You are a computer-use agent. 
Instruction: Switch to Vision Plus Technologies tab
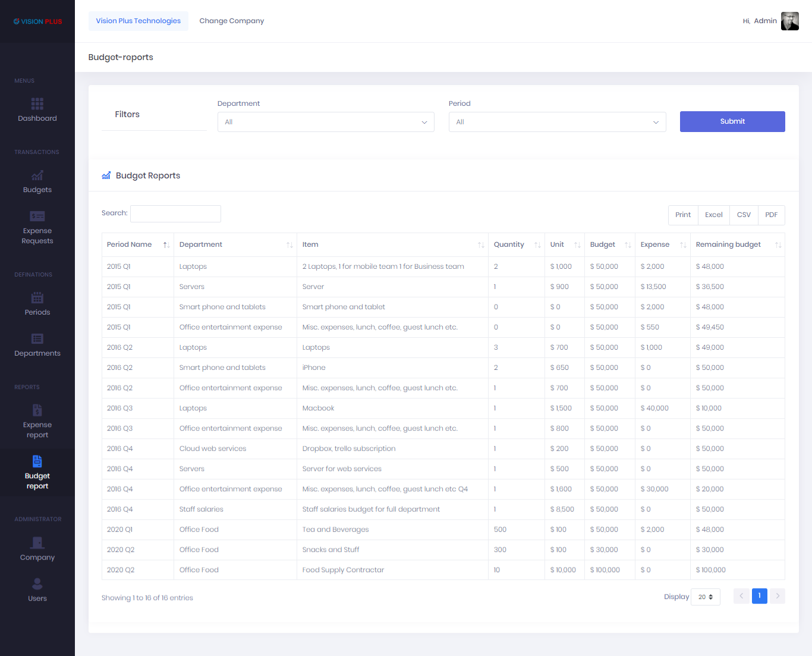tap(139, 21)
